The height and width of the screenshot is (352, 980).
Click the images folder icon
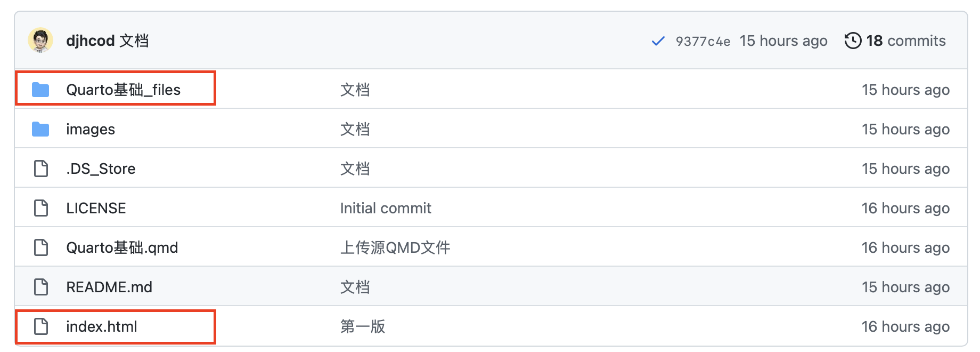click(x=40, y=129)
